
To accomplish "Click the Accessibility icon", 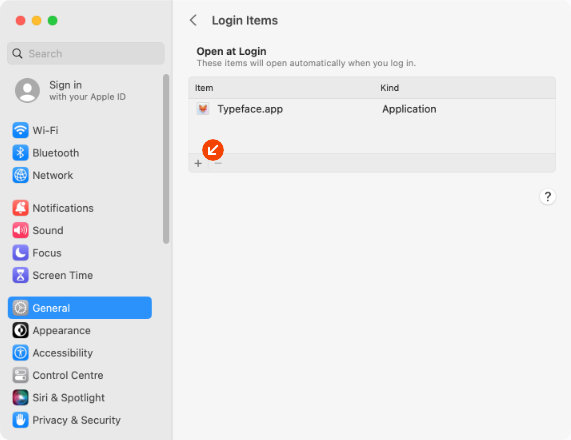I will click(20, 353).
